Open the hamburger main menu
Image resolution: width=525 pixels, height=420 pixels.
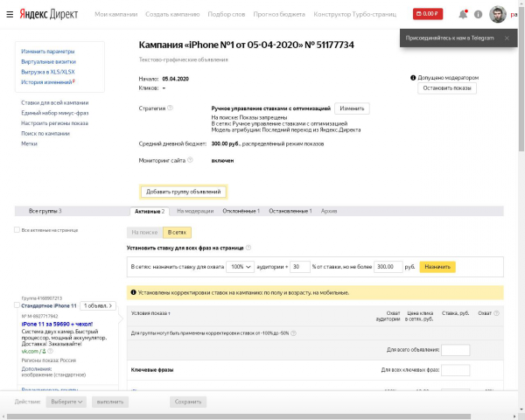10,14
